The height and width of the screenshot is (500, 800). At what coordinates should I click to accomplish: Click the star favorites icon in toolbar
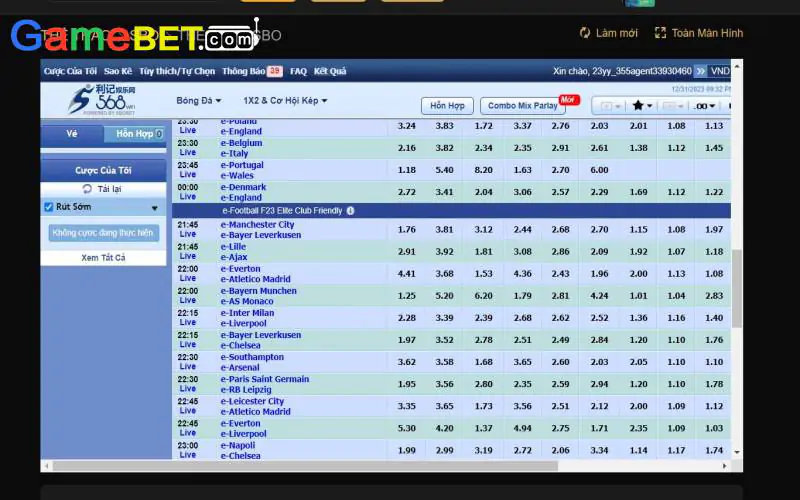coord(638,105)
